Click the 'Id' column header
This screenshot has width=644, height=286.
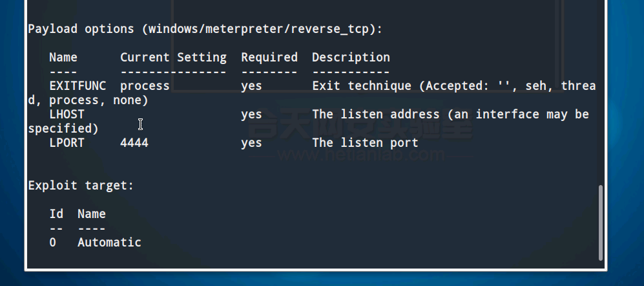tap(56, 214)
